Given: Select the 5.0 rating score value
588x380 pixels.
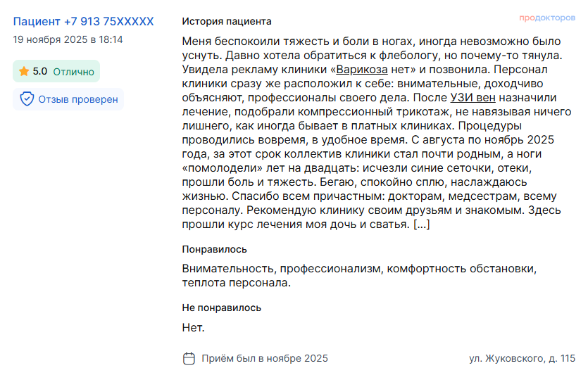Looking at the screenshot, I should click(40, 71).
